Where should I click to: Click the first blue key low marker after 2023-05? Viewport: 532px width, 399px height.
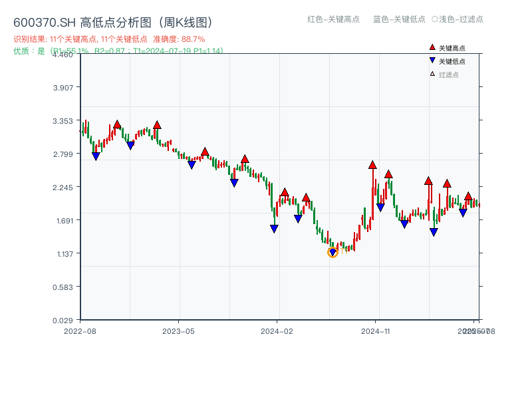click(x=192, y=165)
